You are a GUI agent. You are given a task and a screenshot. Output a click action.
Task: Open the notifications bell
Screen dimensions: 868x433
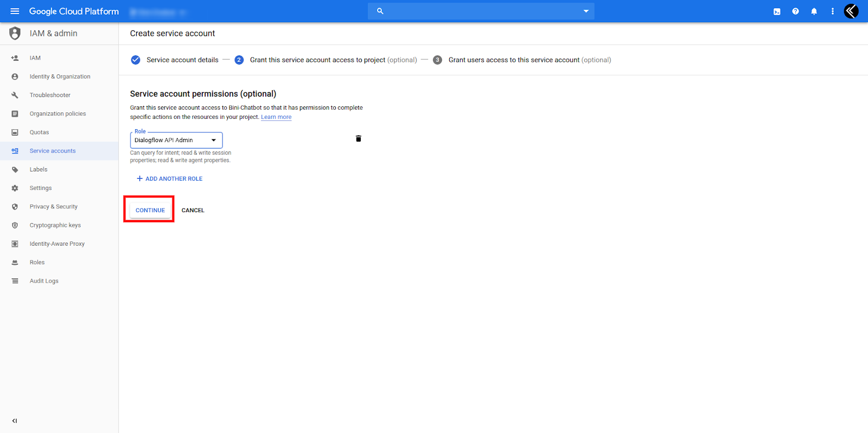(814, 11)
